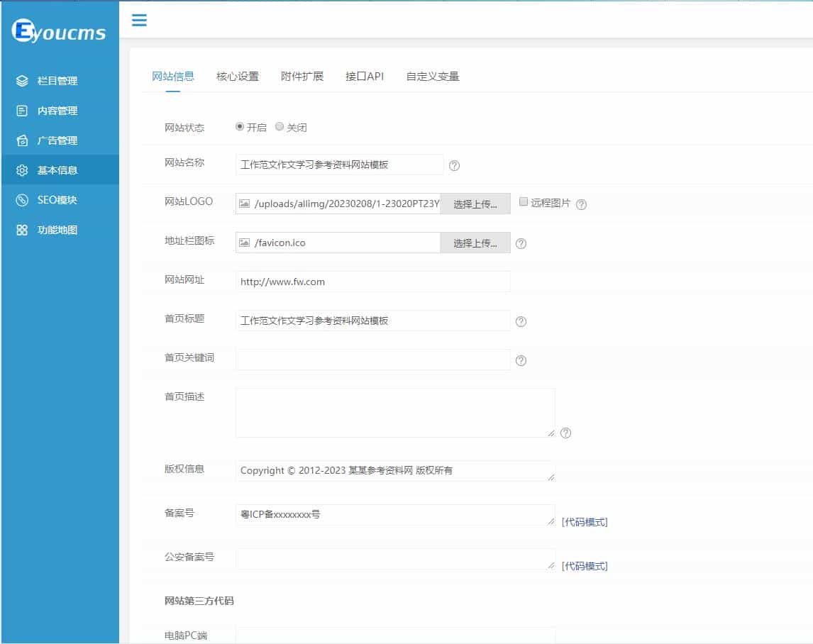The height and width of the screenshot is (644, 813).
Task: Open 内容管理 in the sidebar
Action: click(x=60, y=111)
